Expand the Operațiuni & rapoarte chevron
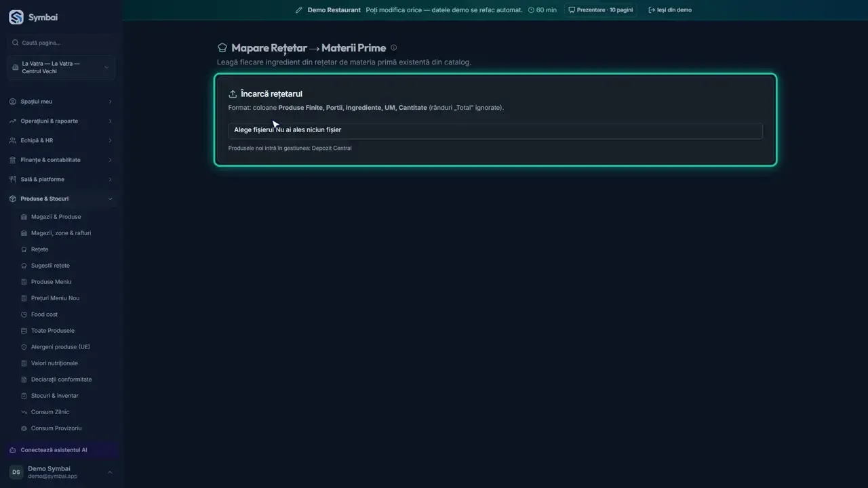The width and height of the screenshot is (868, 488). point(110,121)
